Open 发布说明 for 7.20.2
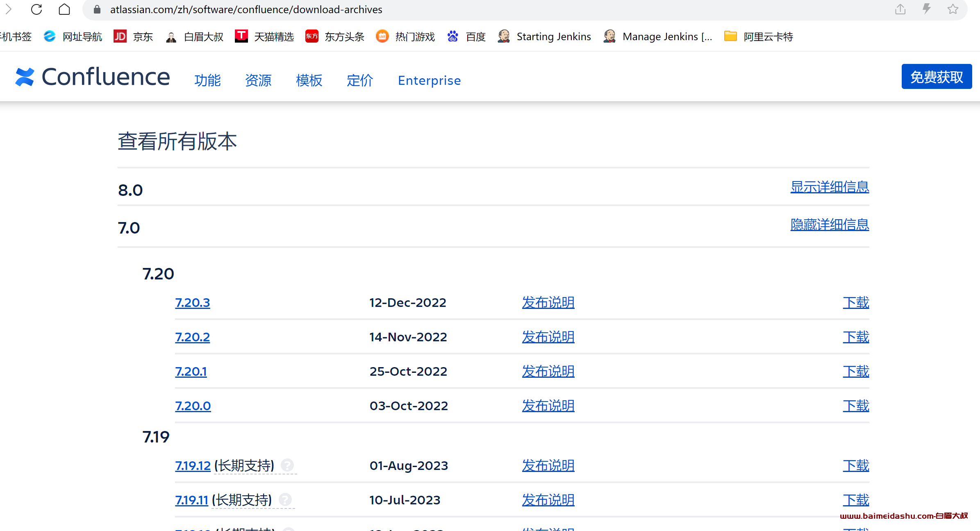The width and height of the screenshot is (980, 531). [x=548, y=337]
